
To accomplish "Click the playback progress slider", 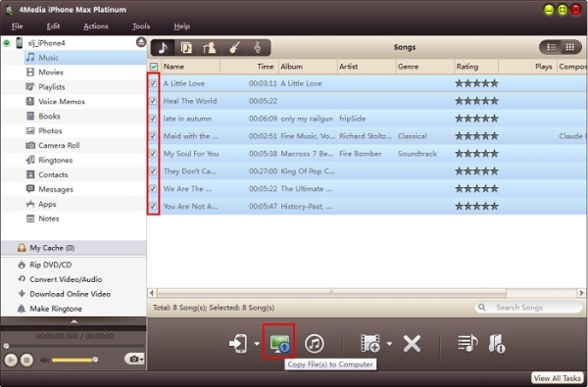I will 73,346.
